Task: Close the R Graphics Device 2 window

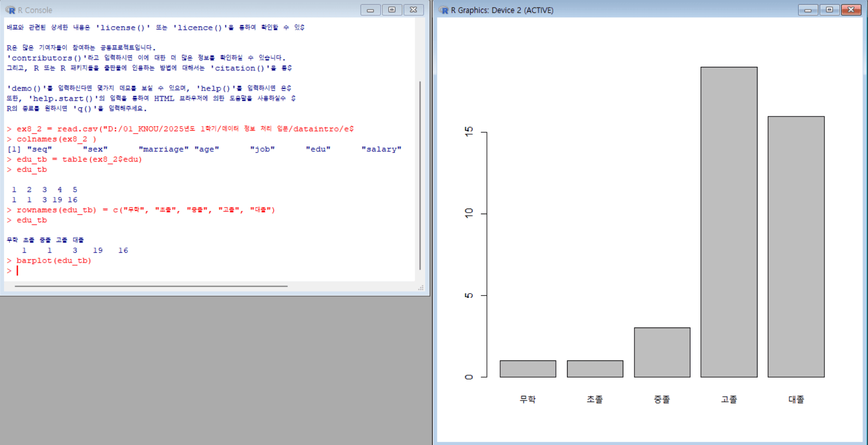Action: point(851,10)
